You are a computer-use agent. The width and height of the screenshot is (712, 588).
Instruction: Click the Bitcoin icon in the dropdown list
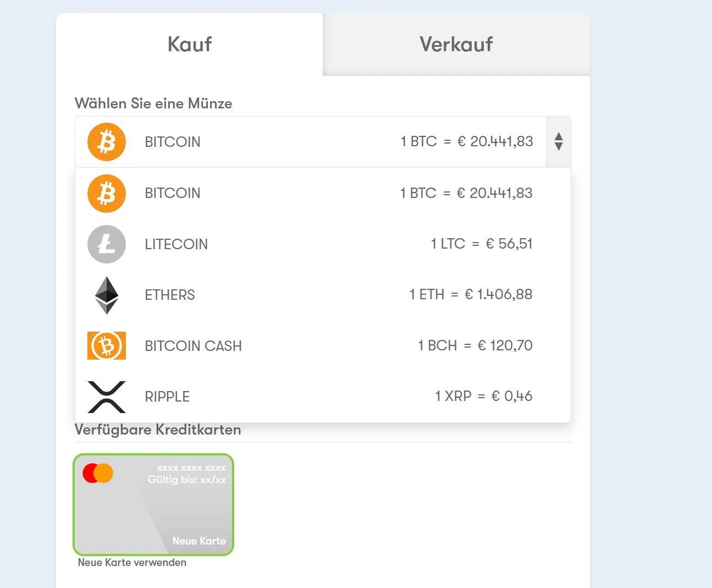(x=107, y=193)
